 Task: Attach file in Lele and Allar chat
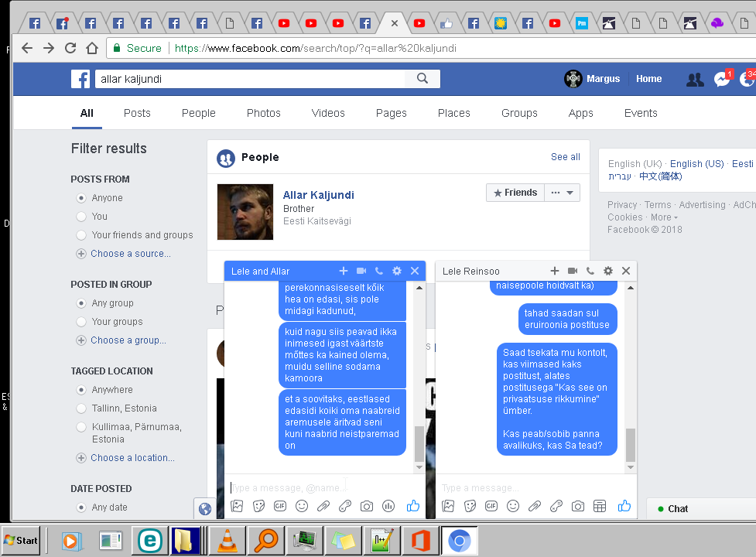(x=323, y=506)
